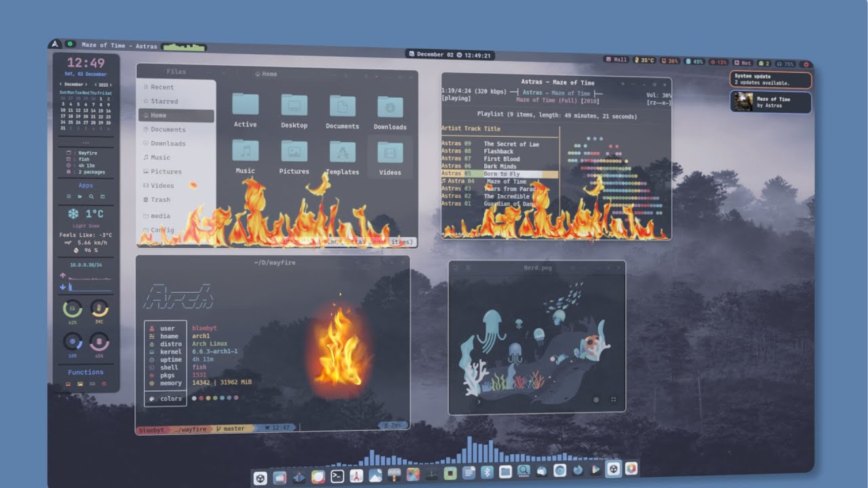The height and width of the screenshot is (488, 868).
Task: Select media in Files sidebar
Action: click(176, 216)
